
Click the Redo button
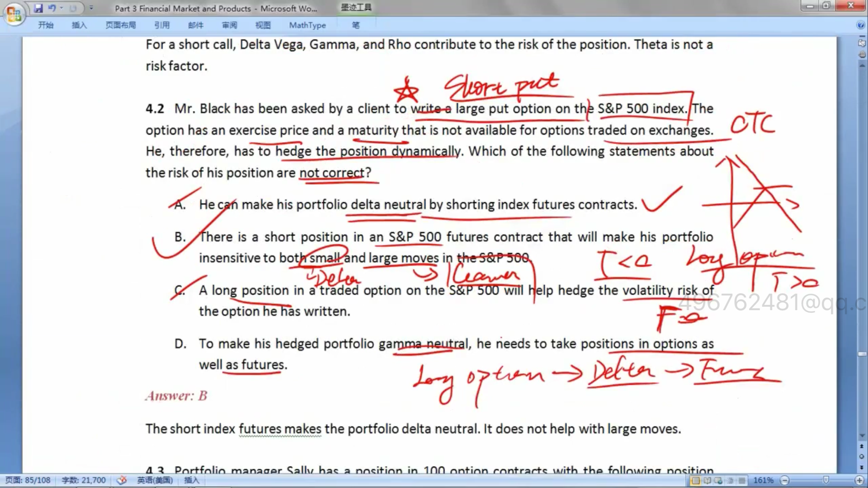click(73, 8)
